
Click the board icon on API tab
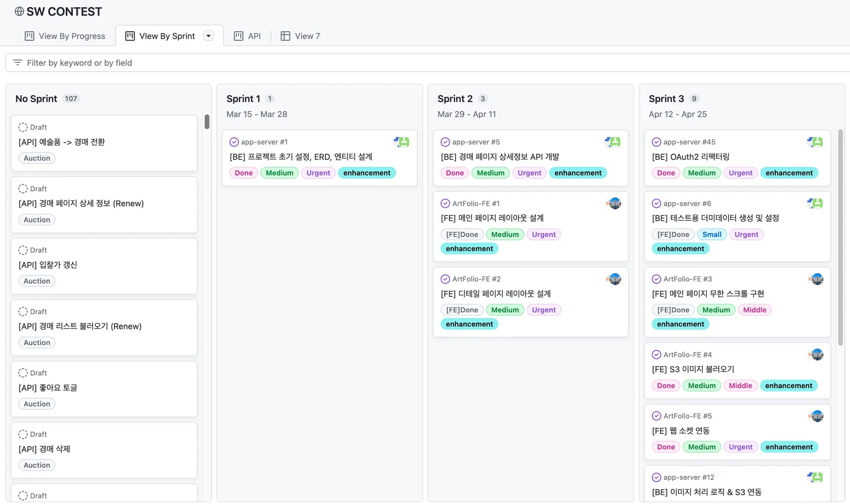pyautogui.click(x=238, y=36)
